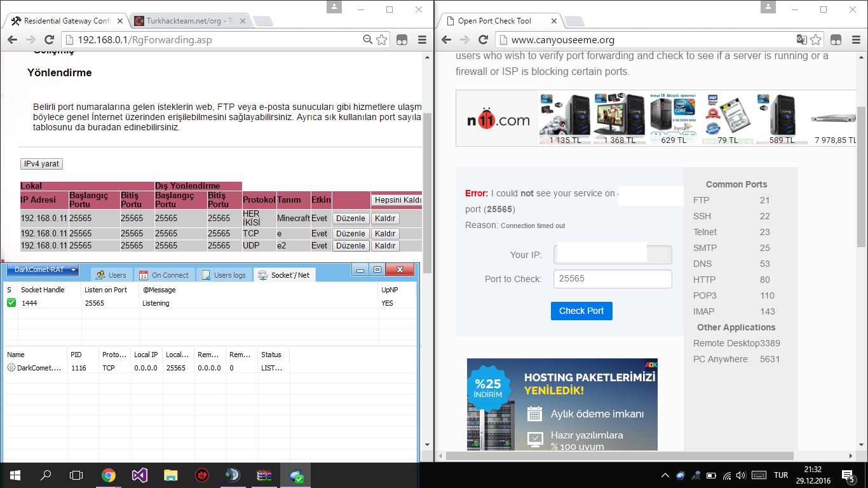Open the Chrome menu in the canyouseeme window
868x488 pixels.
(856, 39)
